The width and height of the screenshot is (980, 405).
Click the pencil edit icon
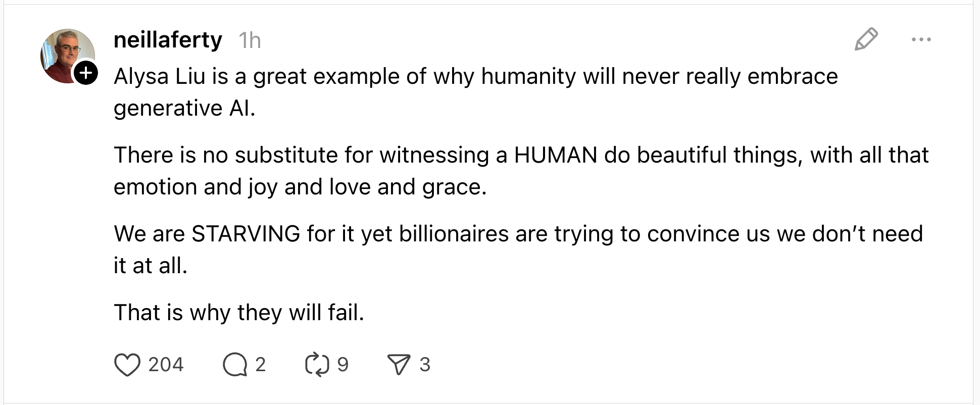click(x=866, y=39)
